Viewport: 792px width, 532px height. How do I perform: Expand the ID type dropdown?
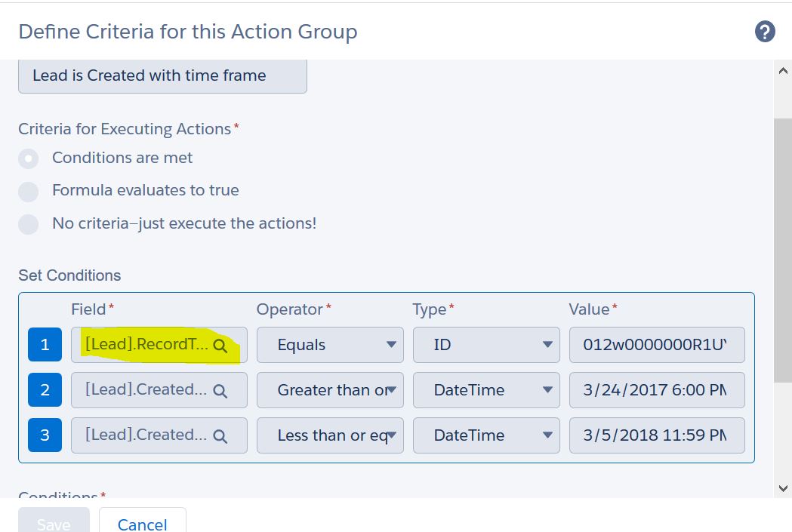tap(485, 345)
